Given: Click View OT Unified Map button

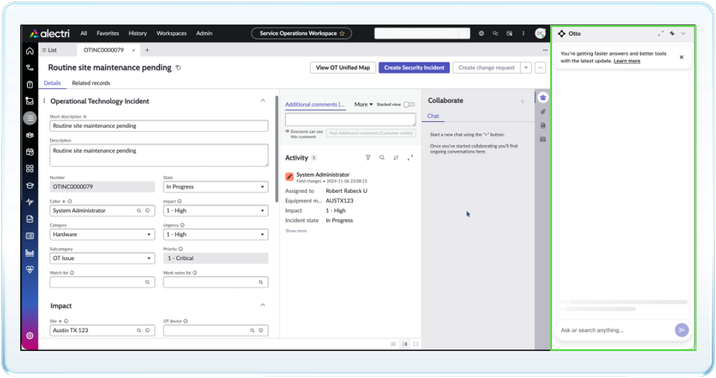Looking at the screenshot, I should (x=343, y=68).
